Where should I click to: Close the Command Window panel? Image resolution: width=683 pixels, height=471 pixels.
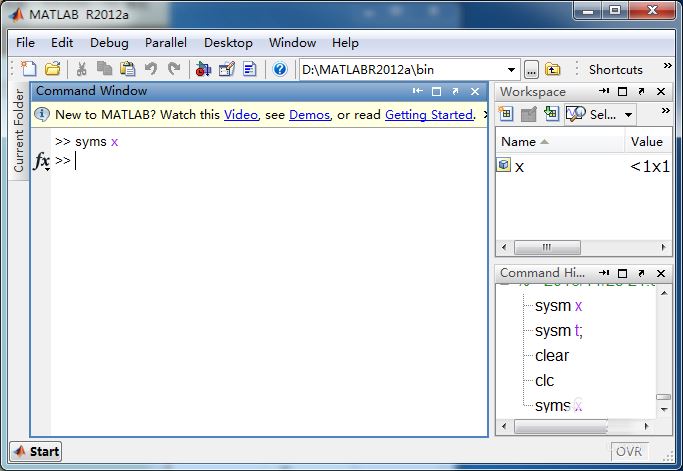pyautogui.click(x=475, y=91)
